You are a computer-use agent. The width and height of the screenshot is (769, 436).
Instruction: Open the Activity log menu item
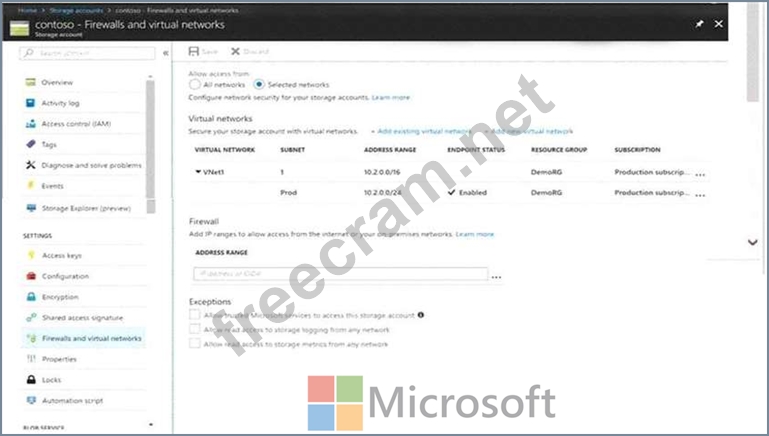60,103
